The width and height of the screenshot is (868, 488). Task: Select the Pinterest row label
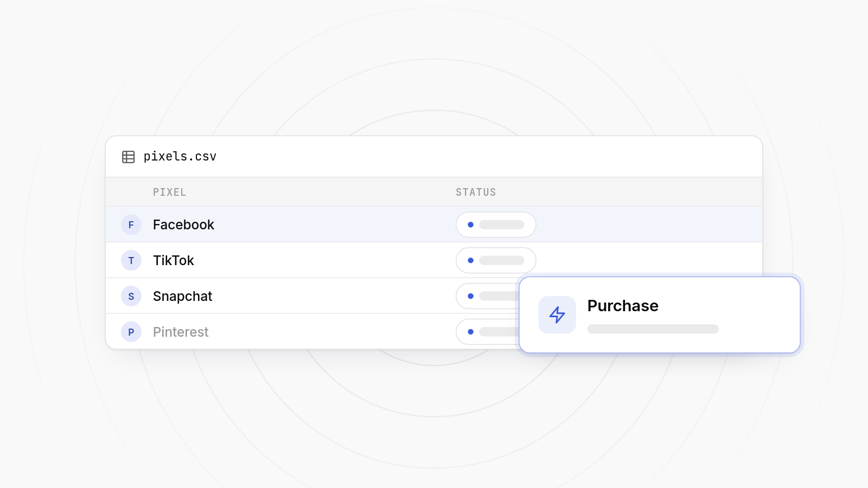click(x=181, y=332)
